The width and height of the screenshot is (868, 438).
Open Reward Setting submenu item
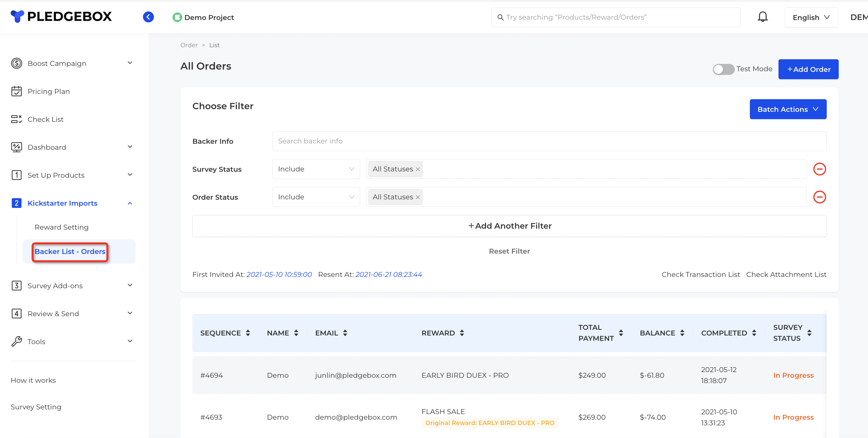tap(62, 227)
